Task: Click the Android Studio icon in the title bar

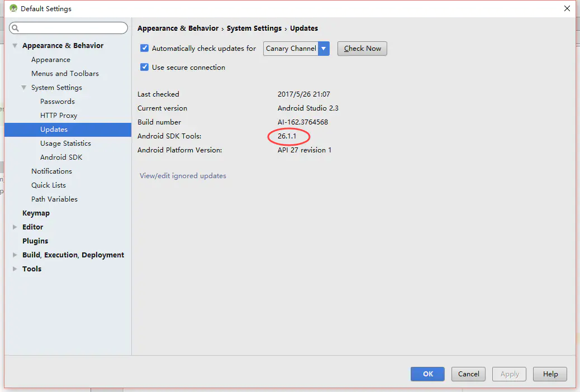Action: click(13, 8)
